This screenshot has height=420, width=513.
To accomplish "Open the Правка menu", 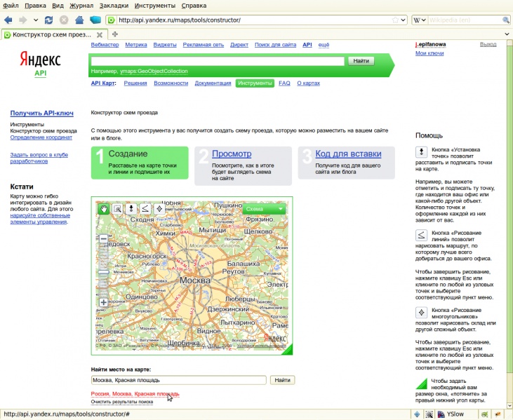I will (35, 6).
